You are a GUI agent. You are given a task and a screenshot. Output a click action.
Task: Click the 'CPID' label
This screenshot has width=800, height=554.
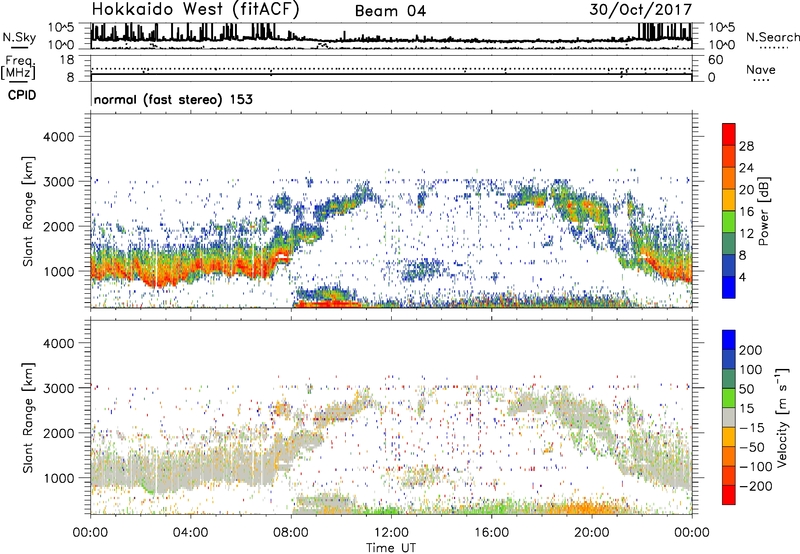pos(22,95)
